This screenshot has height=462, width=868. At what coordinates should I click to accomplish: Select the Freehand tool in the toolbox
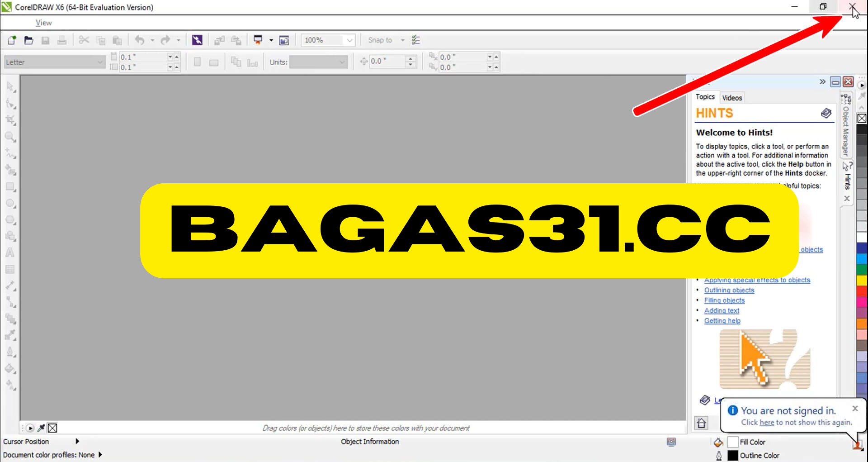click(10, 153)
